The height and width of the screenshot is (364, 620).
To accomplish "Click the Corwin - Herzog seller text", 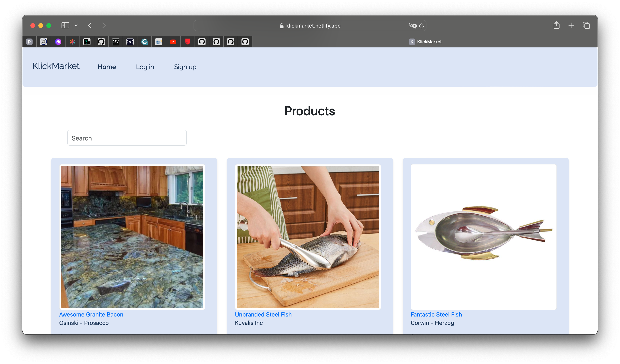I will tap(432, 323).
